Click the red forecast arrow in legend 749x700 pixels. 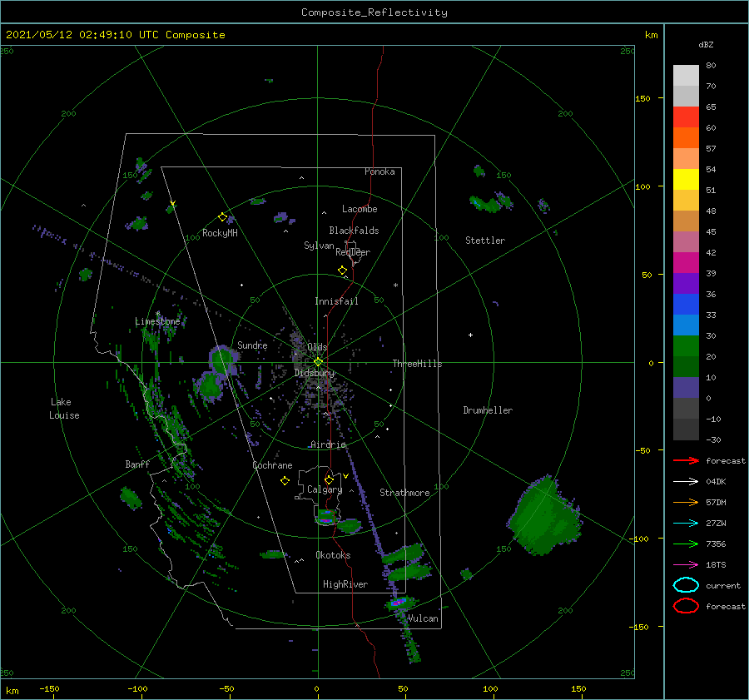point(686,460)
